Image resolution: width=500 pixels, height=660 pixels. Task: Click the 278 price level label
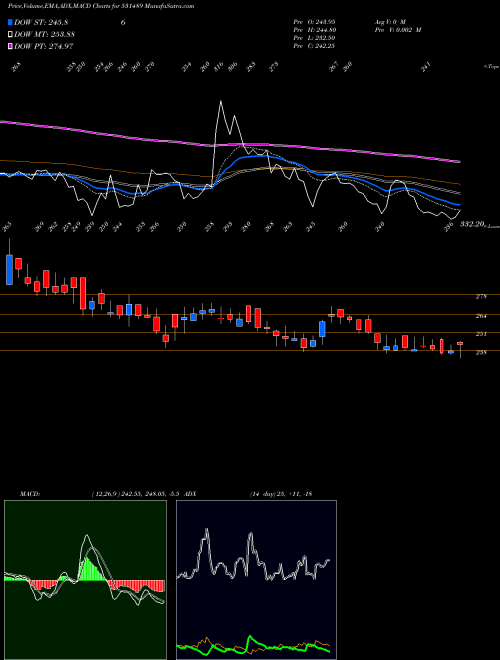click(x=481, y=297)
